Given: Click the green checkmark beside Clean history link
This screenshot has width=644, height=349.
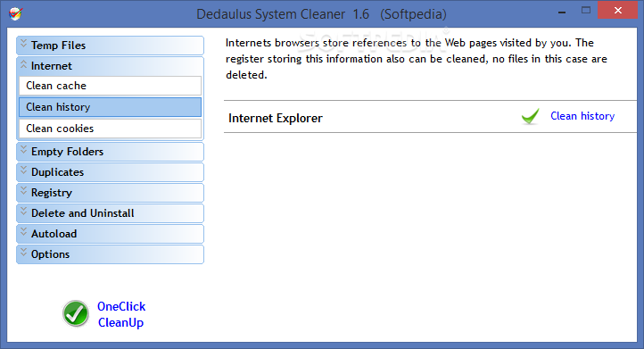Looking at the screenshot, I should [531, 116].
